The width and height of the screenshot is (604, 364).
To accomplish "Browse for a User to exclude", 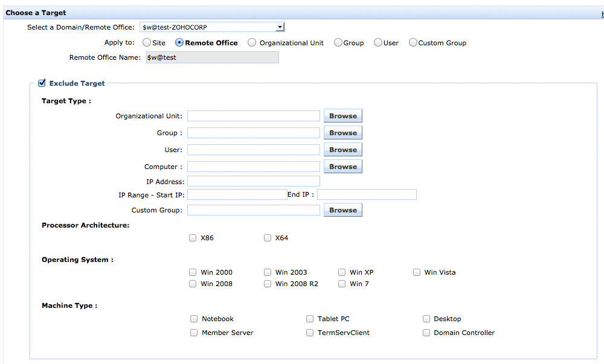I will coord(342,150).
